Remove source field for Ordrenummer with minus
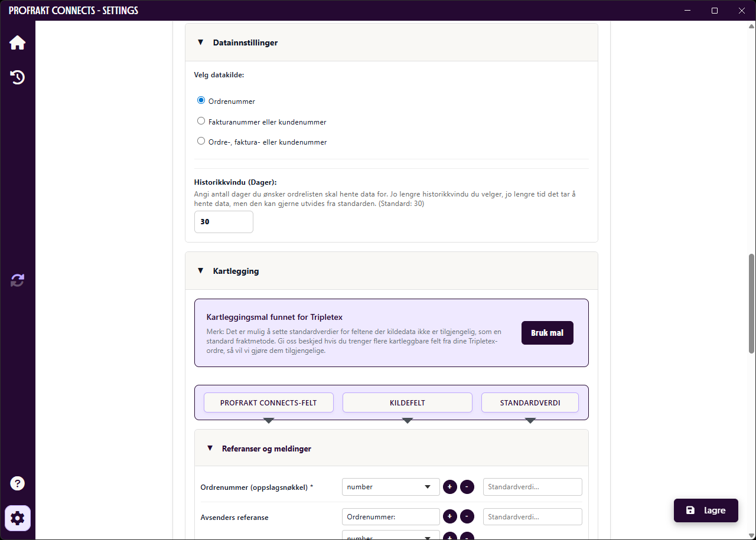756x540 pixels. pyautogui.click(x=467, y=487)
